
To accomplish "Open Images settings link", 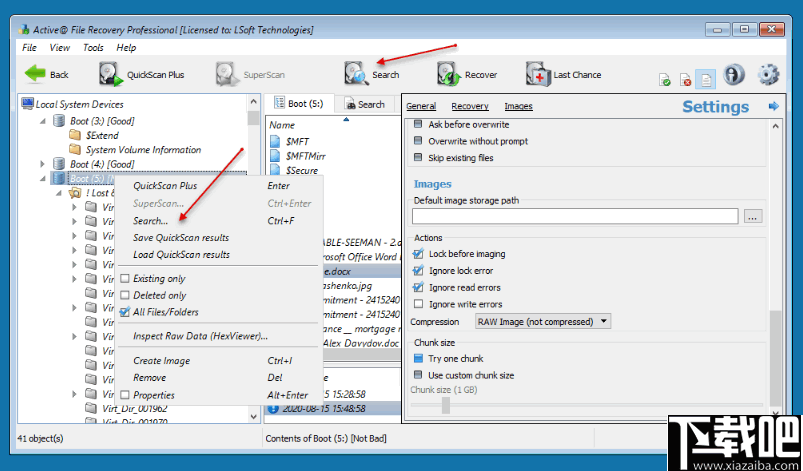I will (518, 106).
